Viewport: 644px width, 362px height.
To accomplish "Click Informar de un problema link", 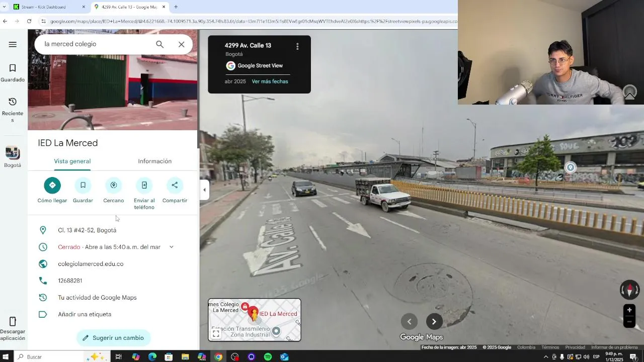I will 614,347.
